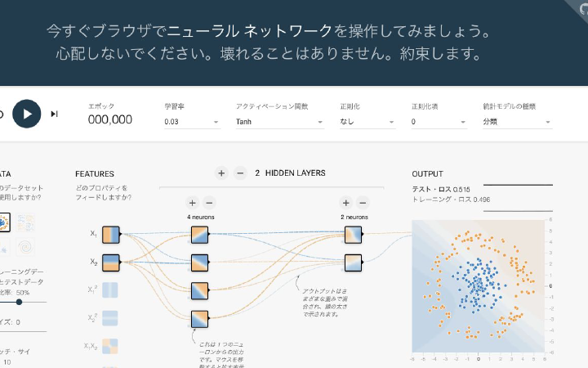This screenshot has height=368, width=588.
Task: Click the エポック label
Action: point(101,106)
